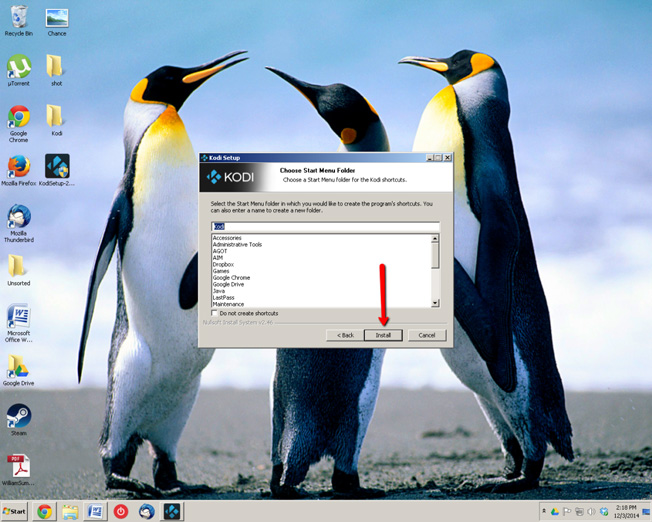This screenshot has width=652, height=522.
Task: Minimize the Kodi Setup window
Action: [x=430, y=158]
